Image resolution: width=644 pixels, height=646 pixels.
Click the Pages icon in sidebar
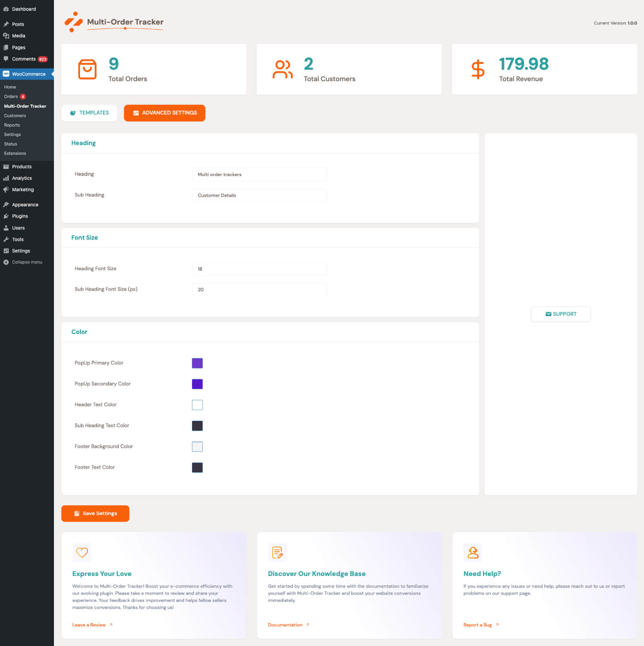tap(6, 47)
